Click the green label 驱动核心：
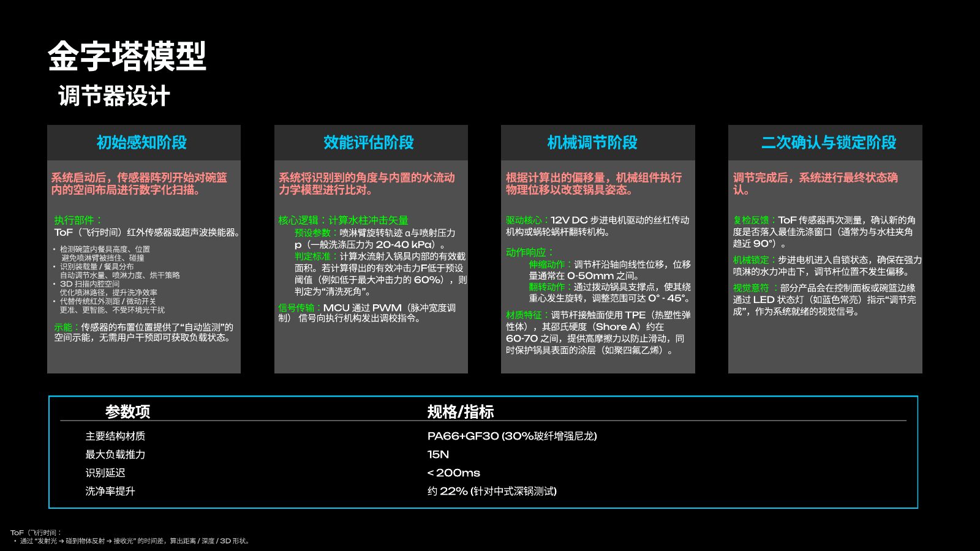Screen dimensions: 980x551 [x=528, y=220]
